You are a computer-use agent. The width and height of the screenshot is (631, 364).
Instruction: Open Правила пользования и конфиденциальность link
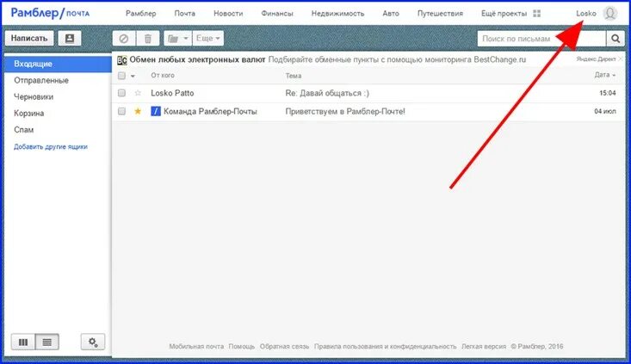[386, 346]
